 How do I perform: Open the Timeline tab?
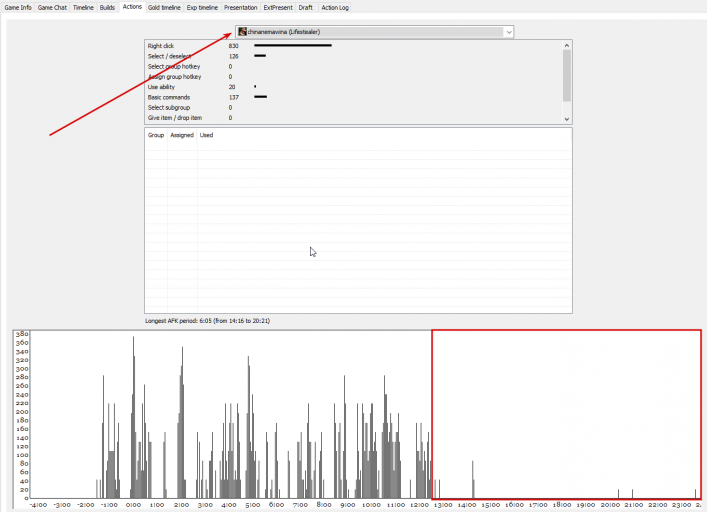pyautogui.click(x=83, y=7)
